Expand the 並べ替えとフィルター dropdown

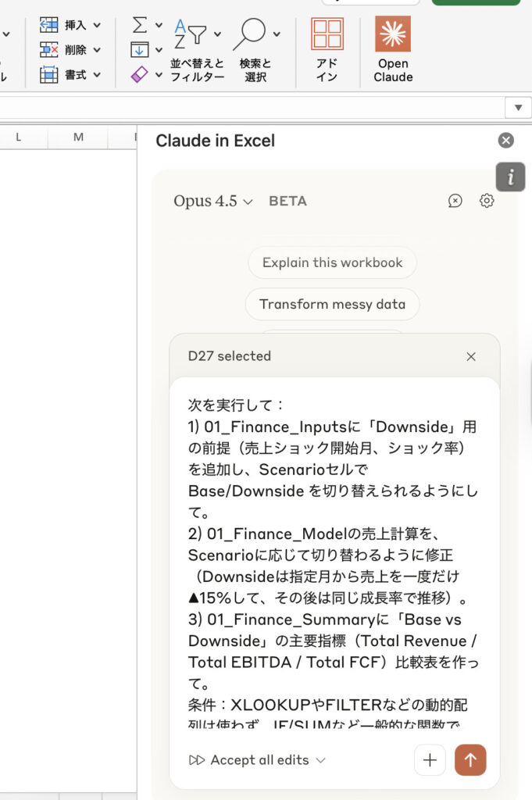click(x=198, y=50)
